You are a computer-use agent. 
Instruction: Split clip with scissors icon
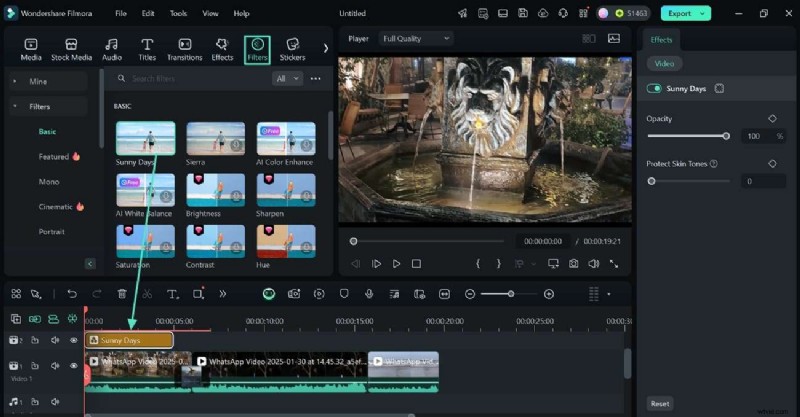point(147,294)
